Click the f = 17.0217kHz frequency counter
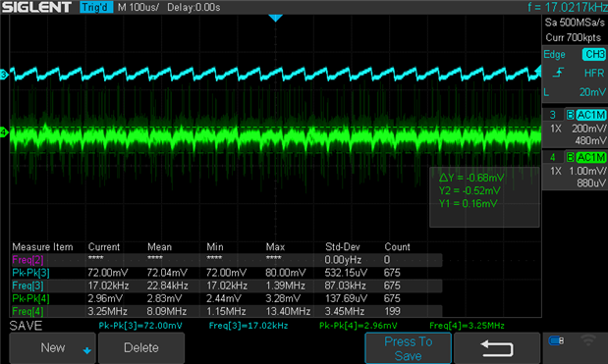The image size is (608, 364). pyautogui.click(x=567, y=7)
